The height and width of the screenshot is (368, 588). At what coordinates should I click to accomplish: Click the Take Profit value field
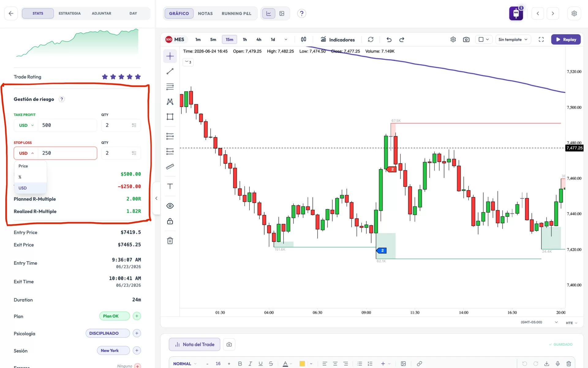click(67, 125)
